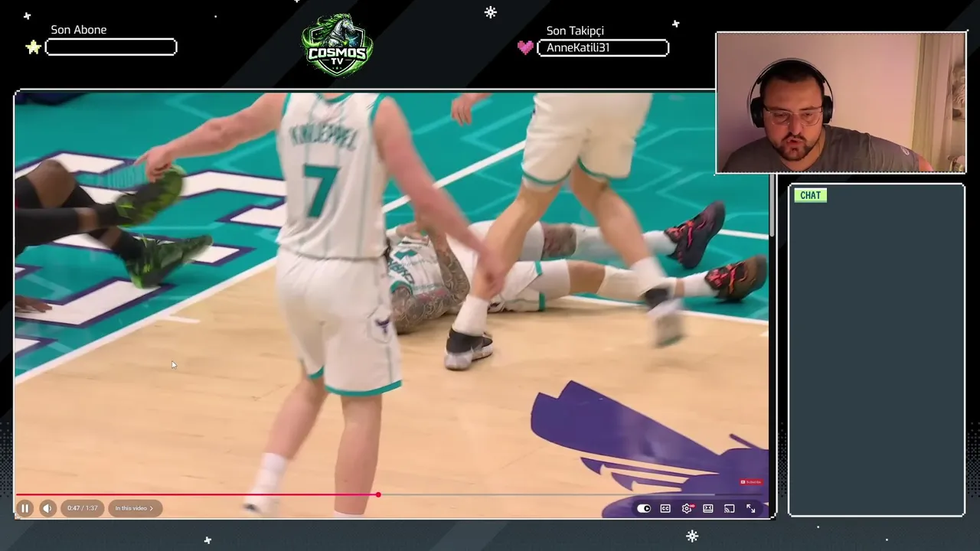
Task: Click the page scrollbar beside the video
Action: (772, 207)
